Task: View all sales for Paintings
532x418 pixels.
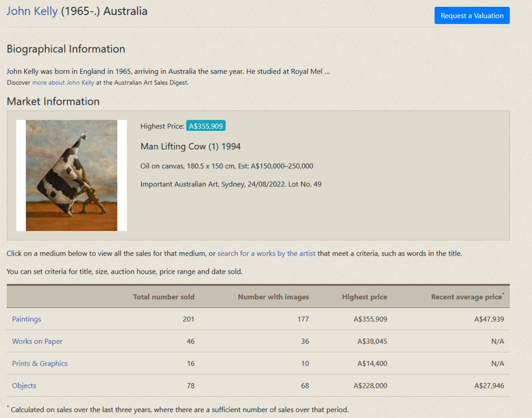Action: pyautogui.click(x=26, y=319)
